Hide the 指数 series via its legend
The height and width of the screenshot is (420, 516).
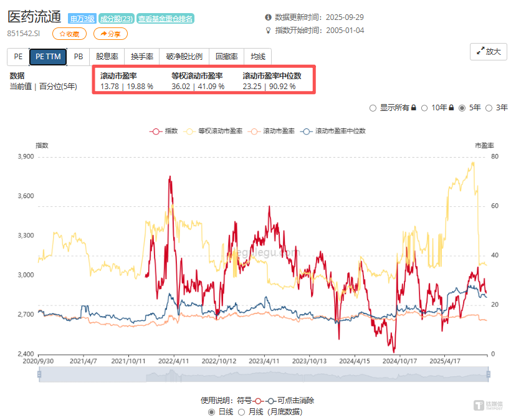click(166, 131)
